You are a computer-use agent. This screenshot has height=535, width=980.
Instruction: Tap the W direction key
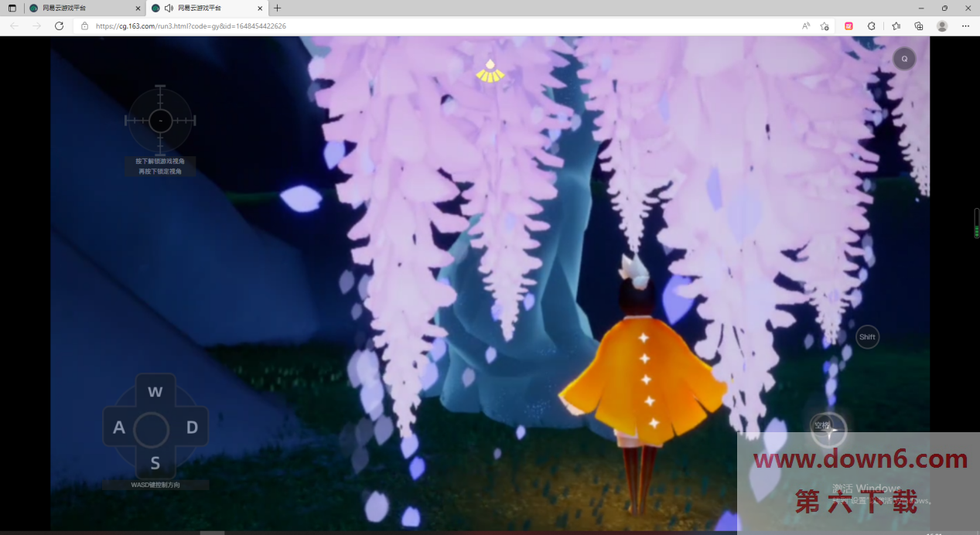(x=155, y=392)
